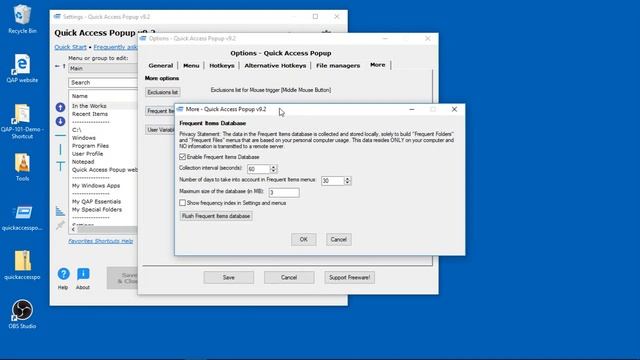Click the Exclusions list button
Screen dimensions: 640x360
[162, 92]
